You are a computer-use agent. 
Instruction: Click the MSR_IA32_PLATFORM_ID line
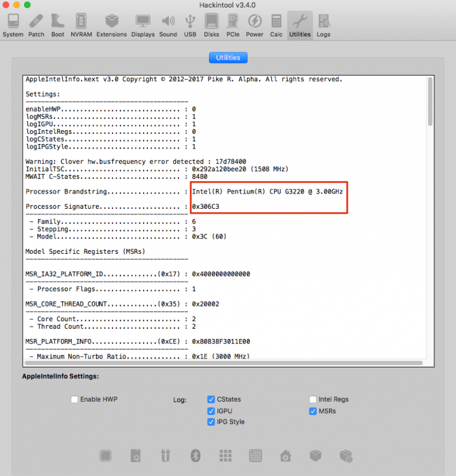(138, 274)
